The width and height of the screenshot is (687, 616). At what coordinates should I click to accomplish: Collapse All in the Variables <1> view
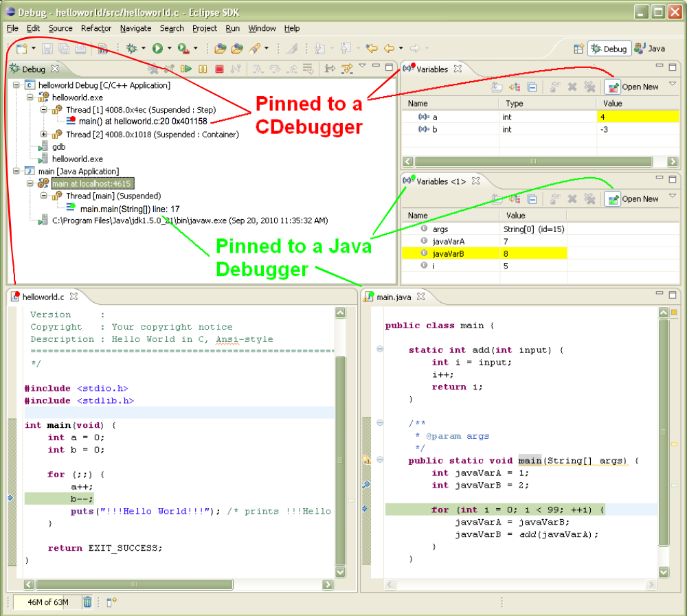click(532, 199)
